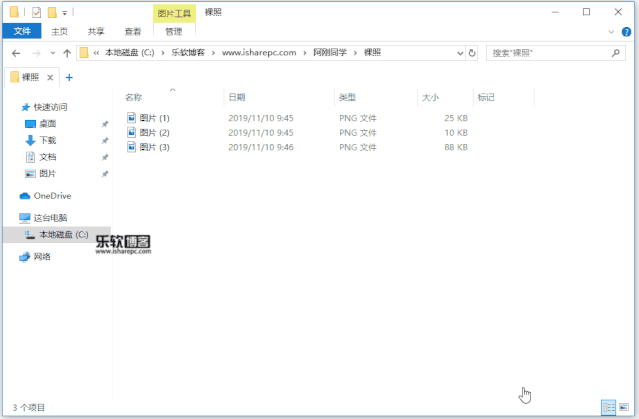Close the 裸照 folder tab

(50, 77)
